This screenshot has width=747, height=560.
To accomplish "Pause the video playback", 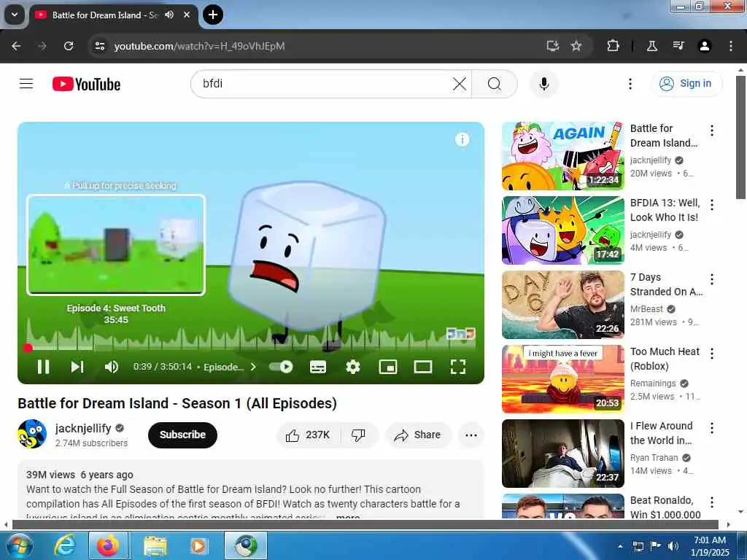I will point(43,367).
